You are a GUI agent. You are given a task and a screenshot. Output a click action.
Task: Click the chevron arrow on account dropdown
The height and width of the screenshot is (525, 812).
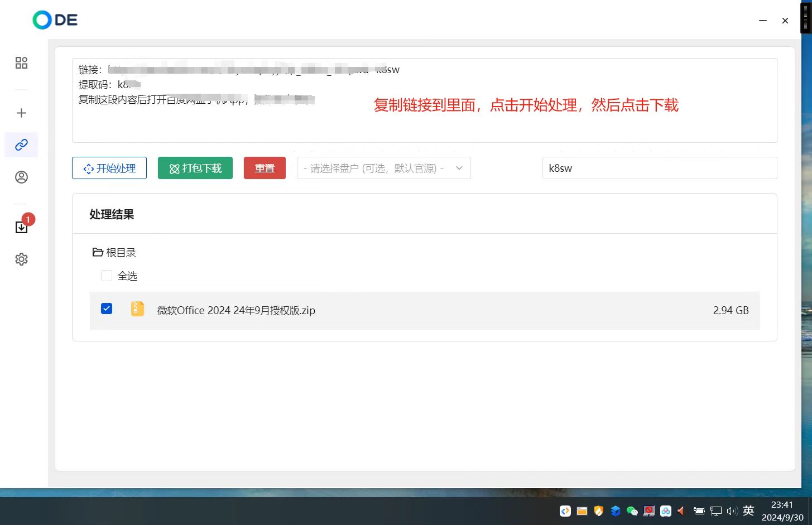pos(459,168)
